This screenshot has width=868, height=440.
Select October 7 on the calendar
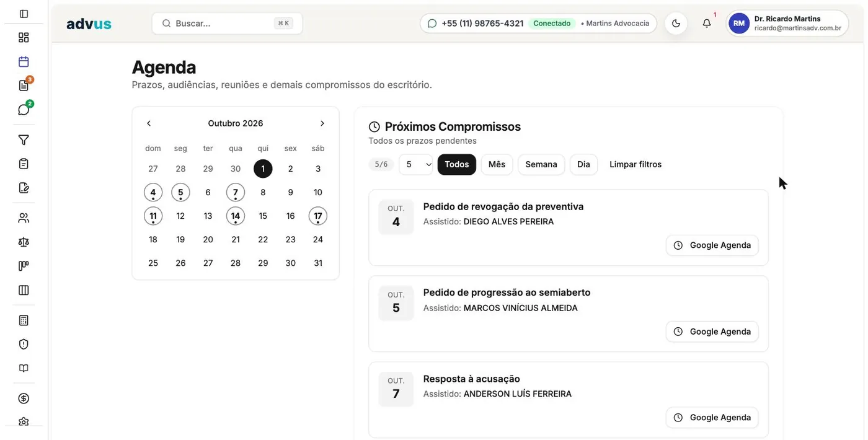236,192
